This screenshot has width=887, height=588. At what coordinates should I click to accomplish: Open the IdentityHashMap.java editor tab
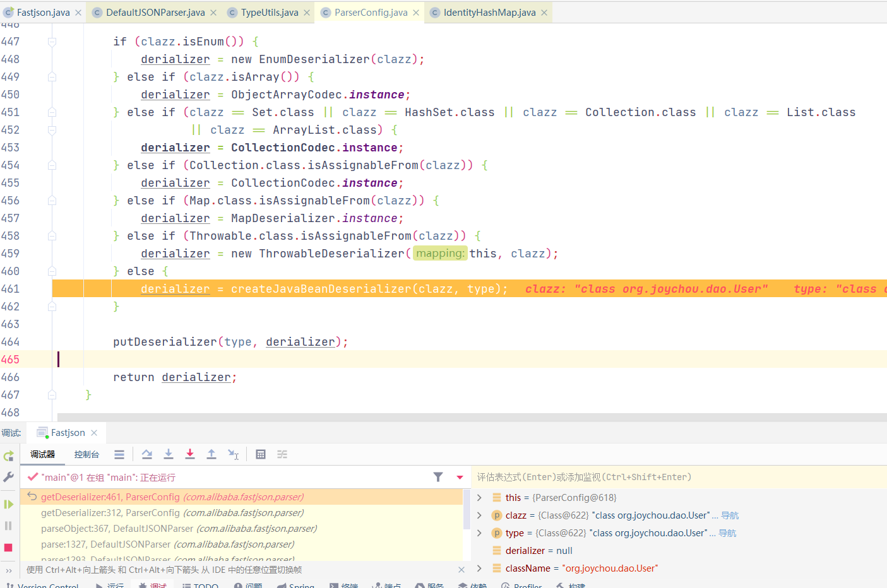click(x=489, y=13)
